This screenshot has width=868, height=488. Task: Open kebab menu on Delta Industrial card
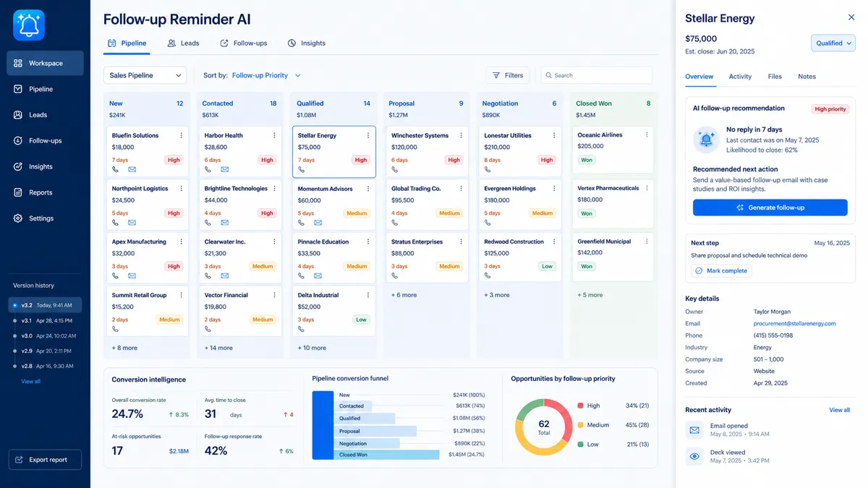[367, 295]
